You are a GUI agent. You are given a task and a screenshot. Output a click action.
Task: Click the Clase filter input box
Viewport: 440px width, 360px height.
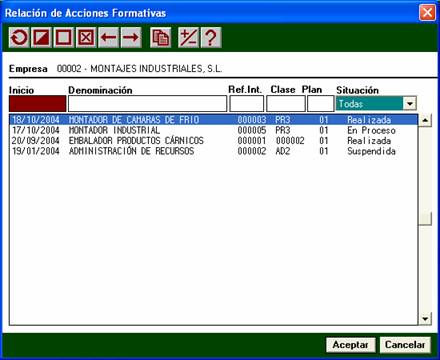pos(286,104)
